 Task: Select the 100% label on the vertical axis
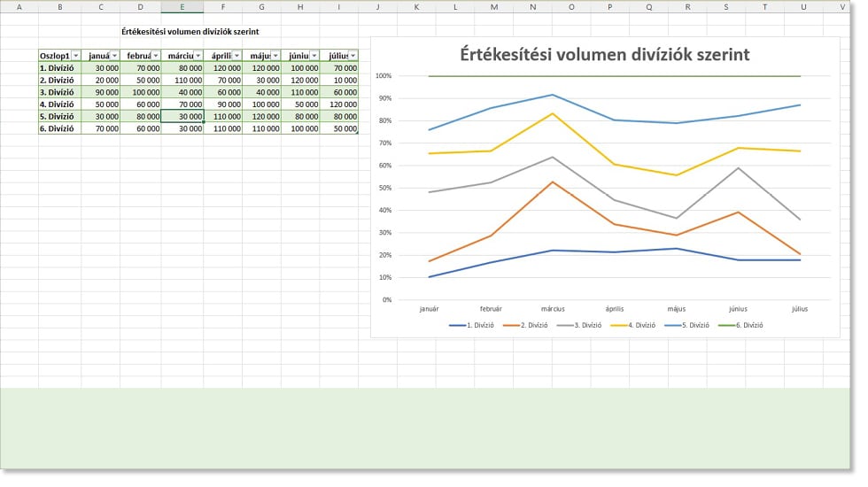[x=383, y=76]
